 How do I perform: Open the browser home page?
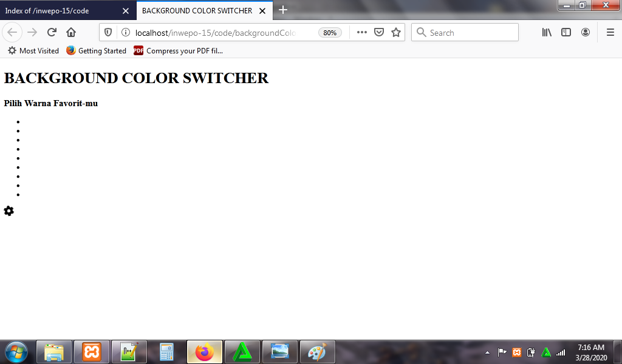click(x=71, y=33)
